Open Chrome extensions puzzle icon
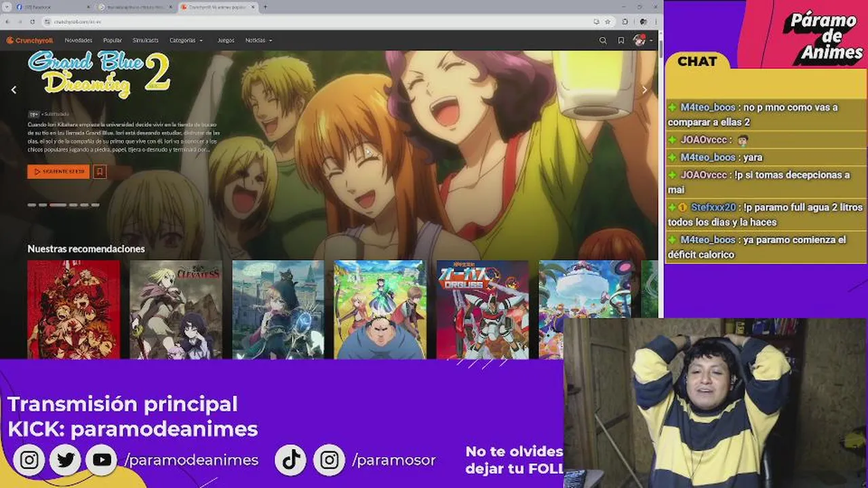Viewport: 868px width, 488px height. 625,22
